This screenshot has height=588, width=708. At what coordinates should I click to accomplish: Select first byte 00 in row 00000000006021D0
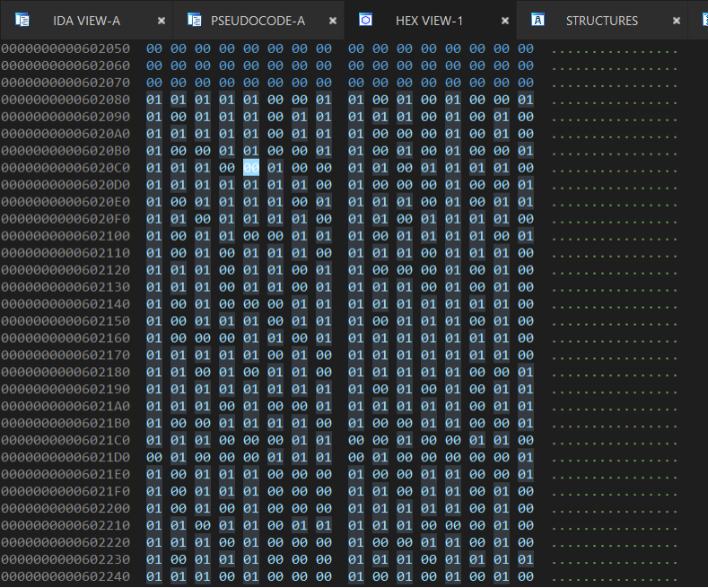(x=154, y=457)
